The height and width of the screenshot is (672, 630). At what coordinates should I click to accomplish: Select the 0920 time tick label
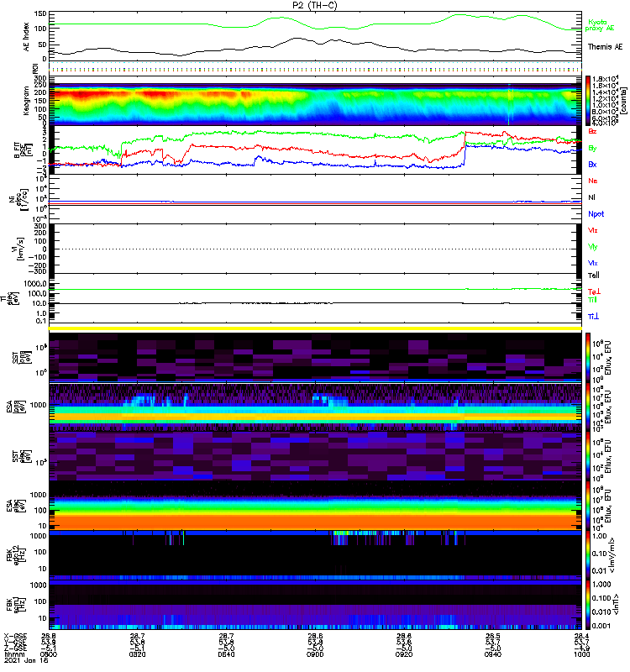coord(404,654)
